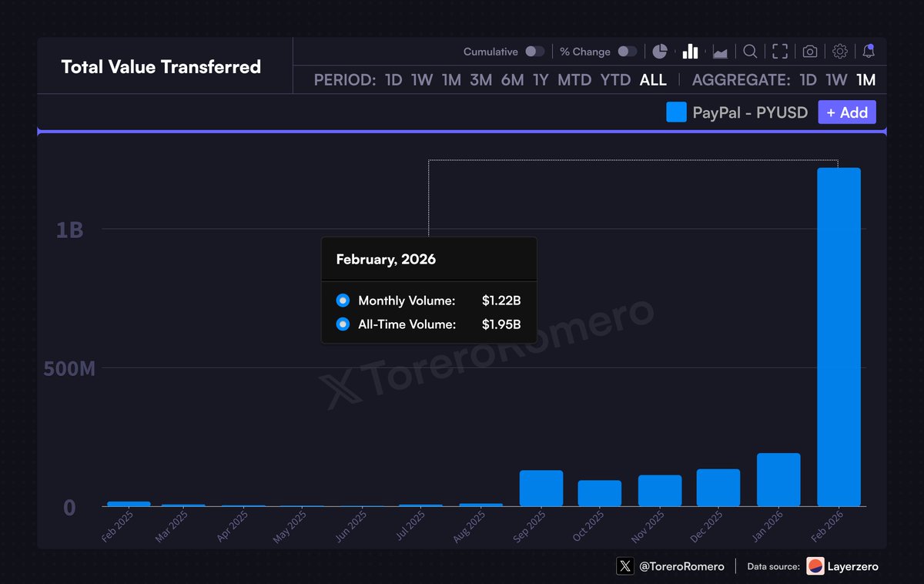
Task: Click the X logo beside @ToreroRomero
Action: (x=624, y=566)
